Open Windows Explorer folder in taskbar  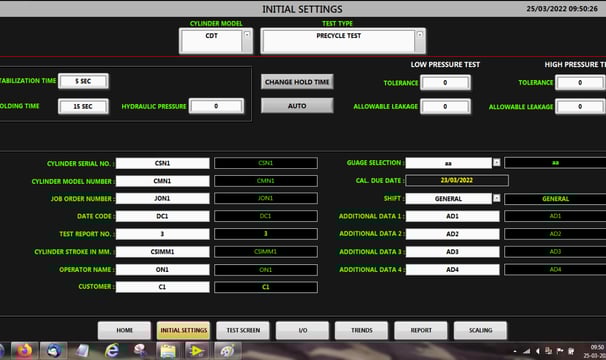(x=168, y=351)
